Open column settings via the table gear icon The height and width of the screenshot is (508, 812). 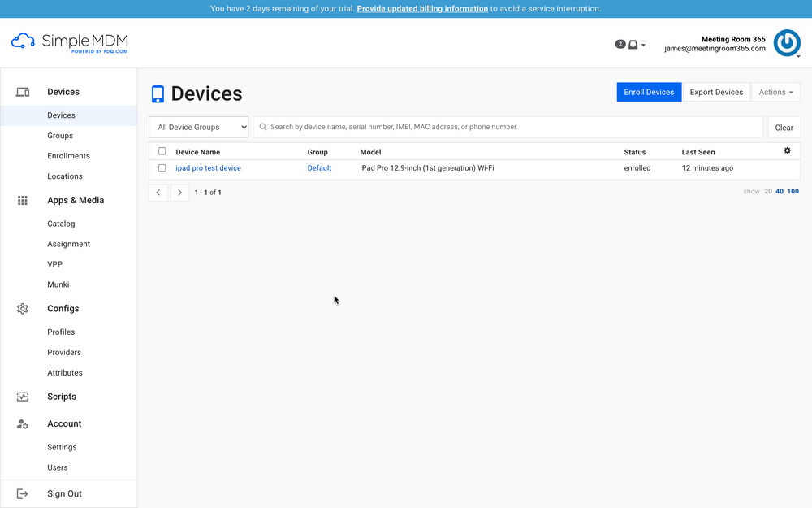pos(786,150)
